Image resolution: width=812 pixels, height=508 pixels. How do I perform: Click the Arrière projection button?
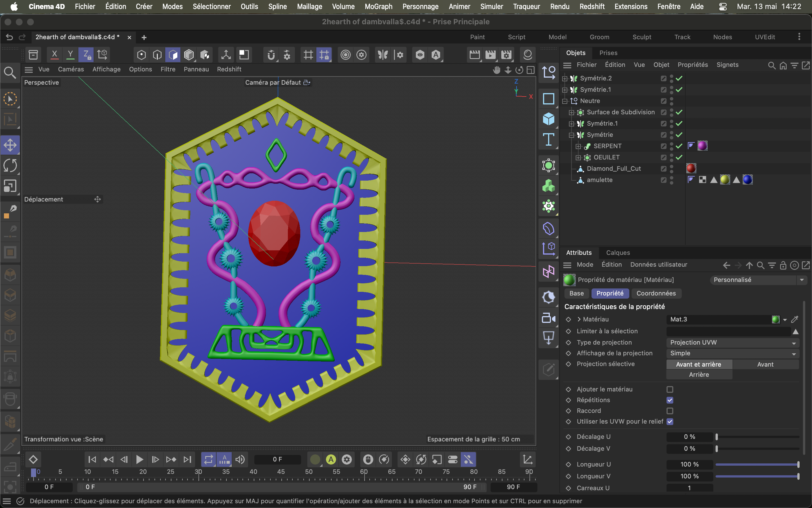pos(699,375)
